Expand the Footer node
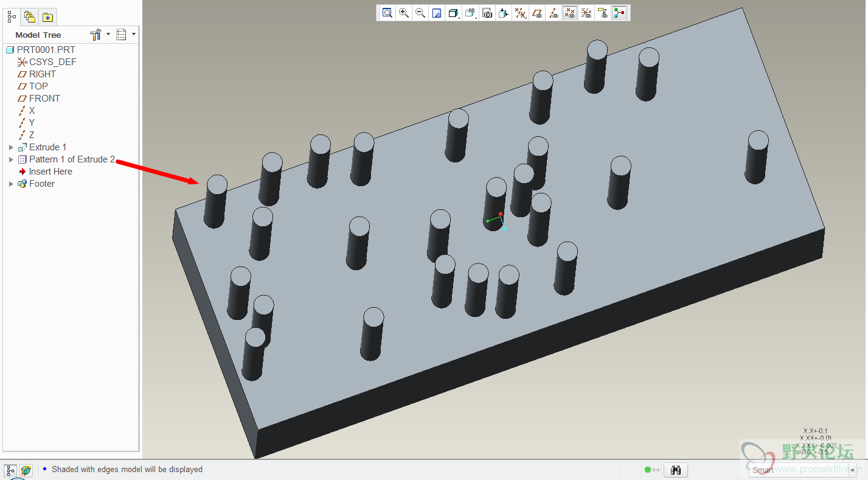Viewport: 868px width, 480px height. pos(11,184)
